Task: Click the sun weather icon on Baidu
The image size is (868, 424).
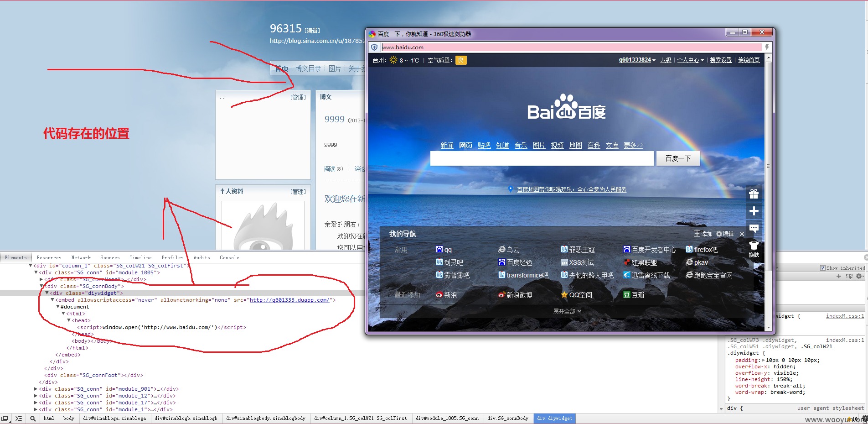Action: [x=393, y=60]
